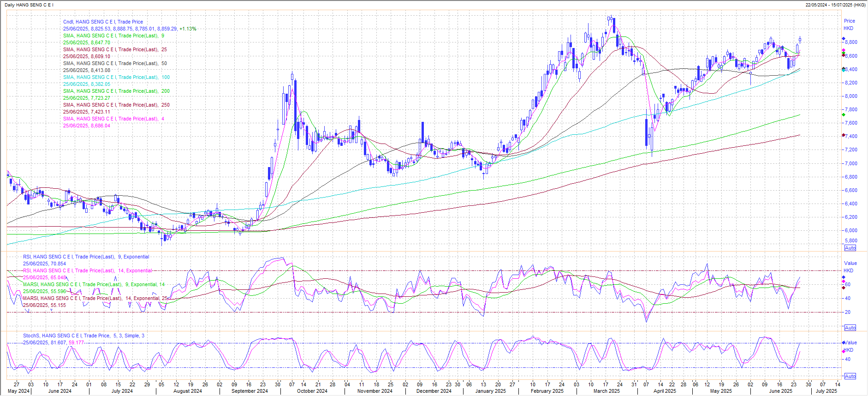Select the SMA 4 legend label

pyautogui.click(x=113, y=119)
